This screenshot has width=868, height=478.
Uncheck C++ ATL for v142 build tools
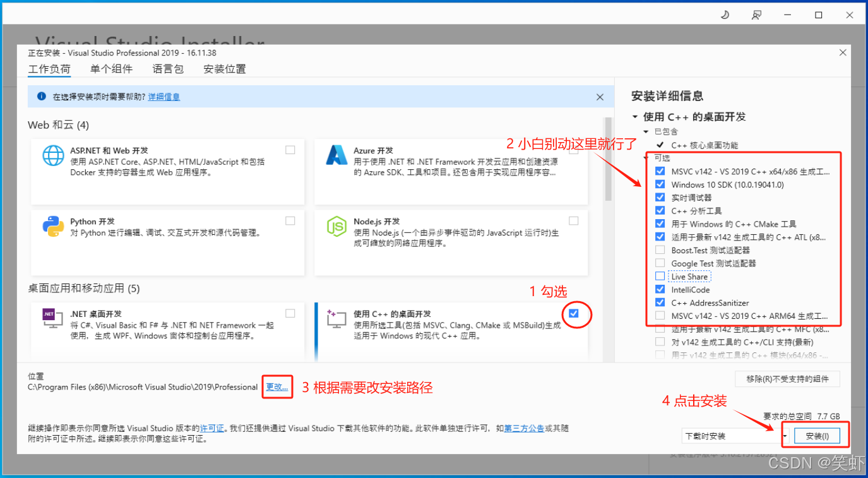tap(660, 237)
